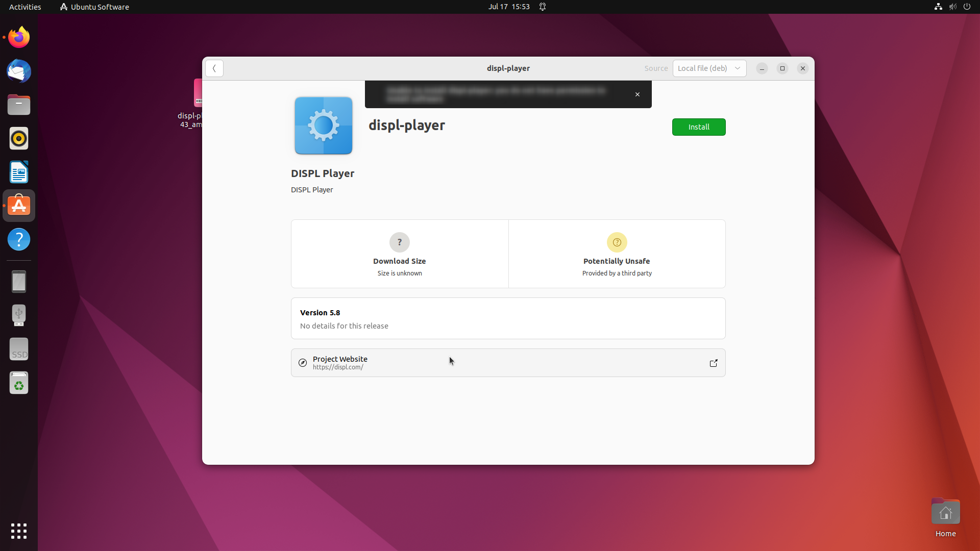This screenshot has width=980, height=551.
Task: Open the Version 5.8 release details
Action: click(x=507, y=318)
